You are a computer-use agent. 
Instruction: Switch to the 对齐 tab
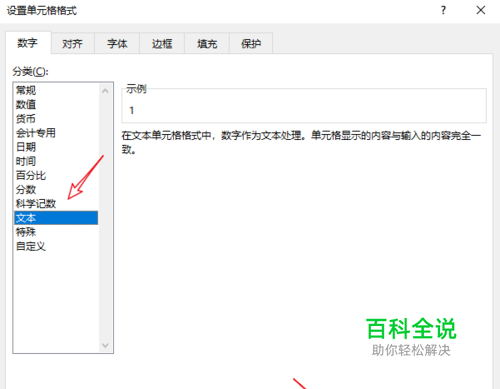[x=72, y=43]
